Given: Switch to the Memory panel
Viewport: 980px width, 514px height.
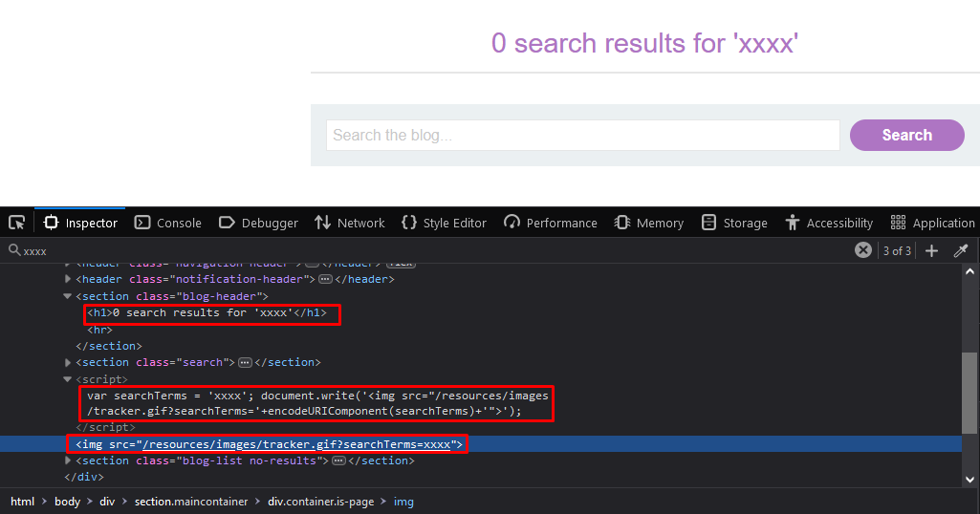Looking at the screenshot, I should point(648,223).
